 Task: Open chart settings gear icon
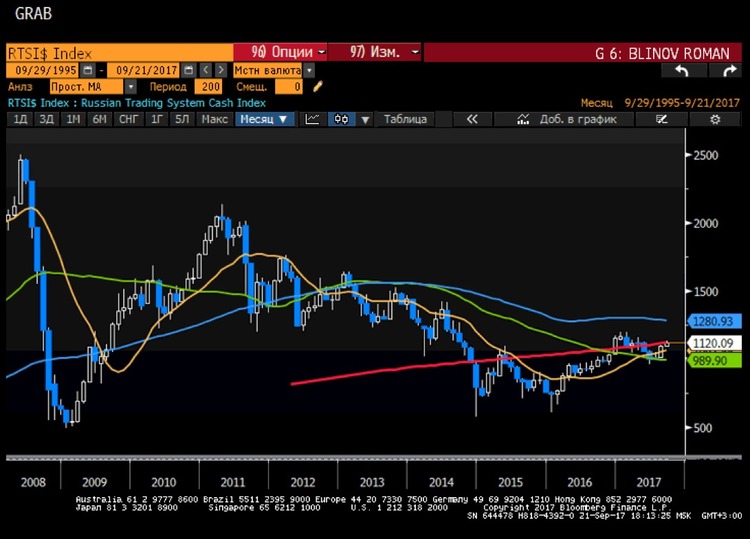pyautogui.click(x=714, y=119)
